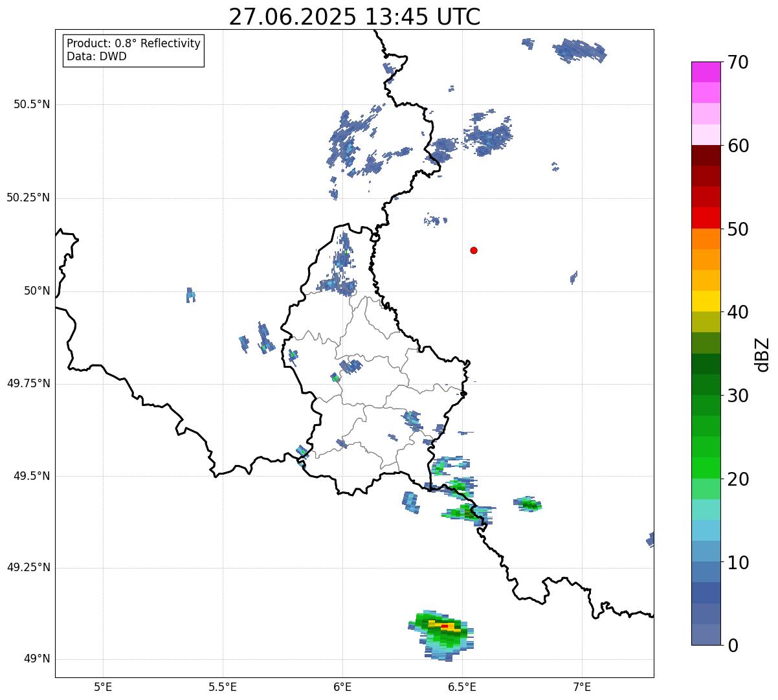Click the red location marker dot
Viewport: 778px width, 700px height.
(x=474, y=250)
